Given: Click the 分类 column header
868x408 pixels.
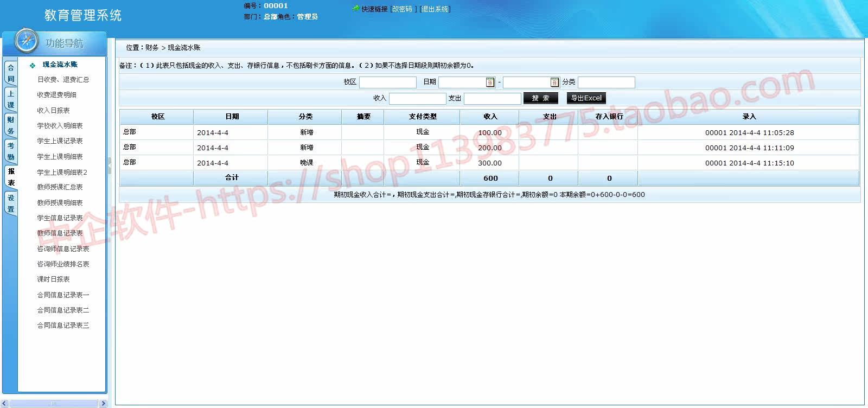Looking at the screenshot, I should pos(305,117).
